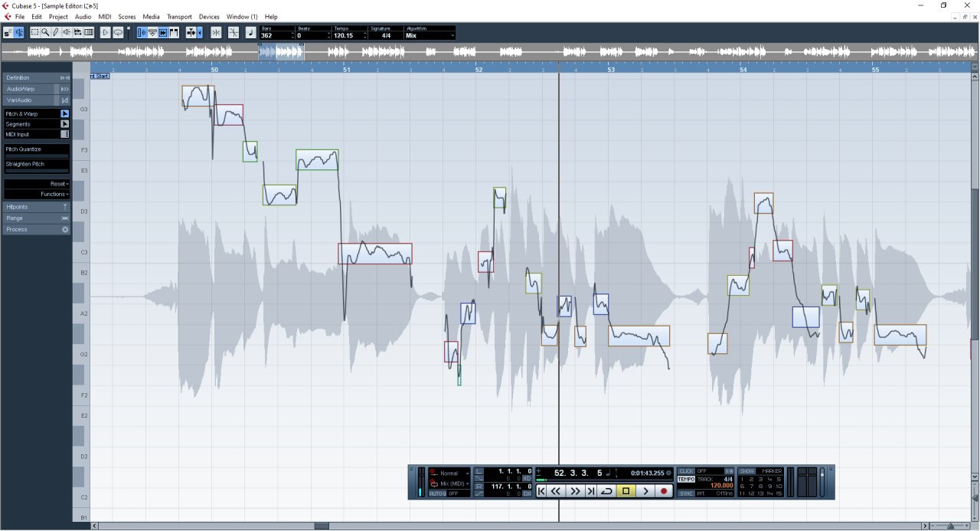Click Go to Previous Marker transport button
980x531 pixels.
pos(541,491)
